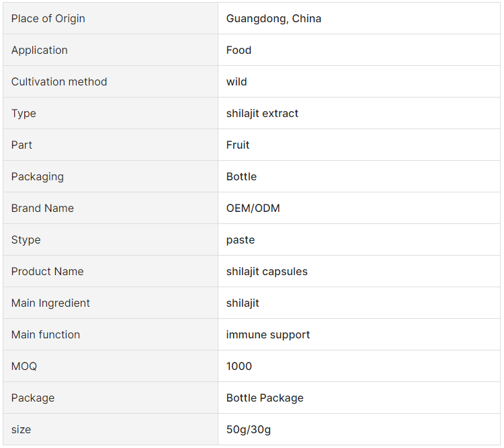
Task: Select the Bottle Package value
Action: pos(265,398)
